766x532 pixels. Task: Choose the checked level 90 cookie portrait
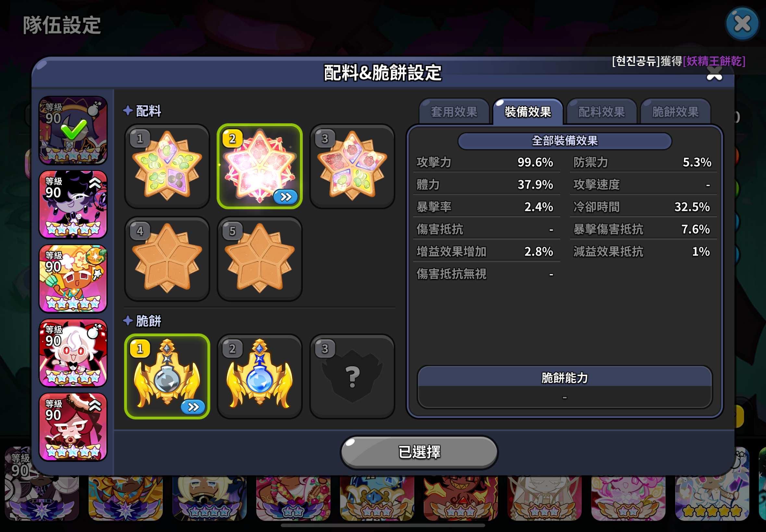click(x=73, y=130)
